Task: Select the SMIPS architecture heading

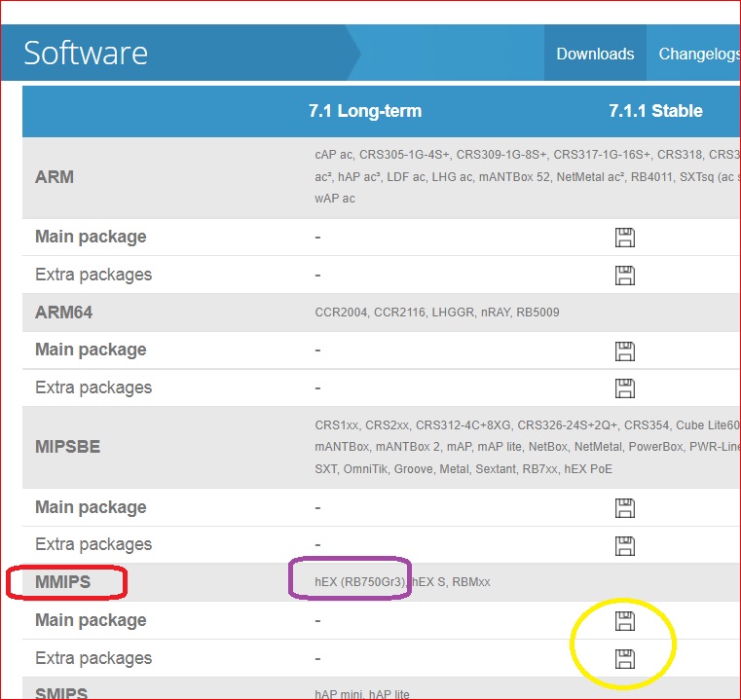Action: pyautogui.click(x=61, y=693)
